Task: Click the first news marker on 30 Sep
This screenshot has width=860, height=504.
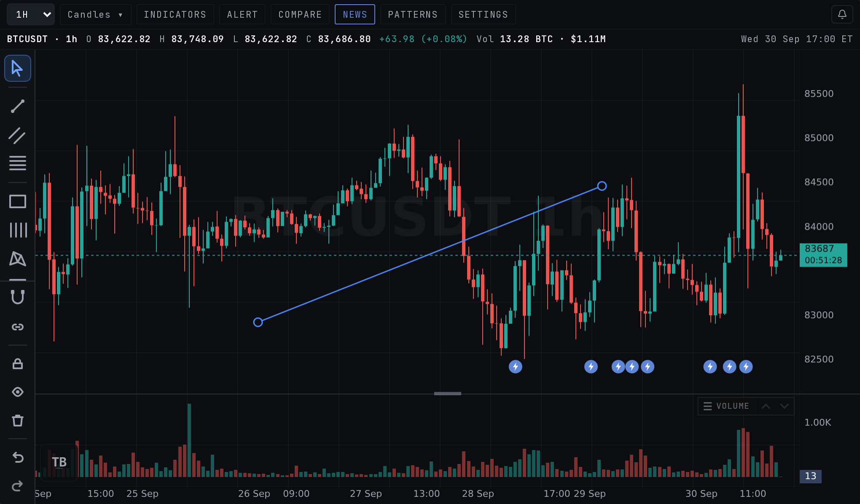Action: [710, 367]
